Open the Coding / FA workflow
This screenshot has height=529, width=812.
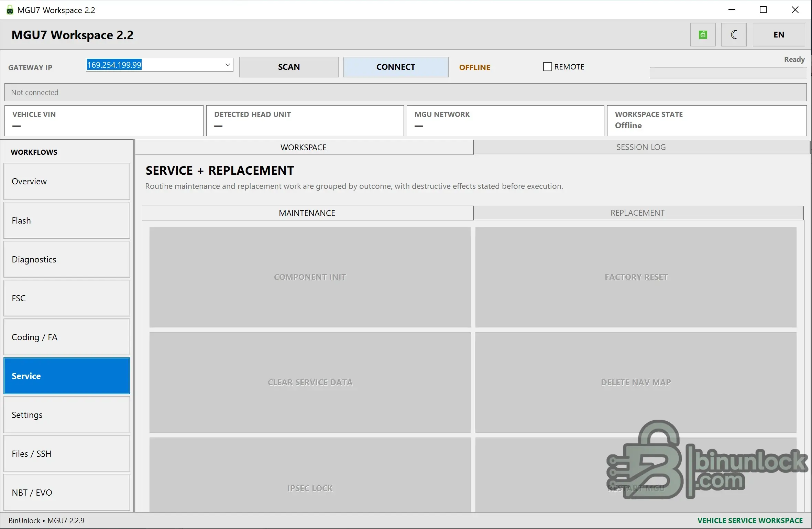coord(67,337)
